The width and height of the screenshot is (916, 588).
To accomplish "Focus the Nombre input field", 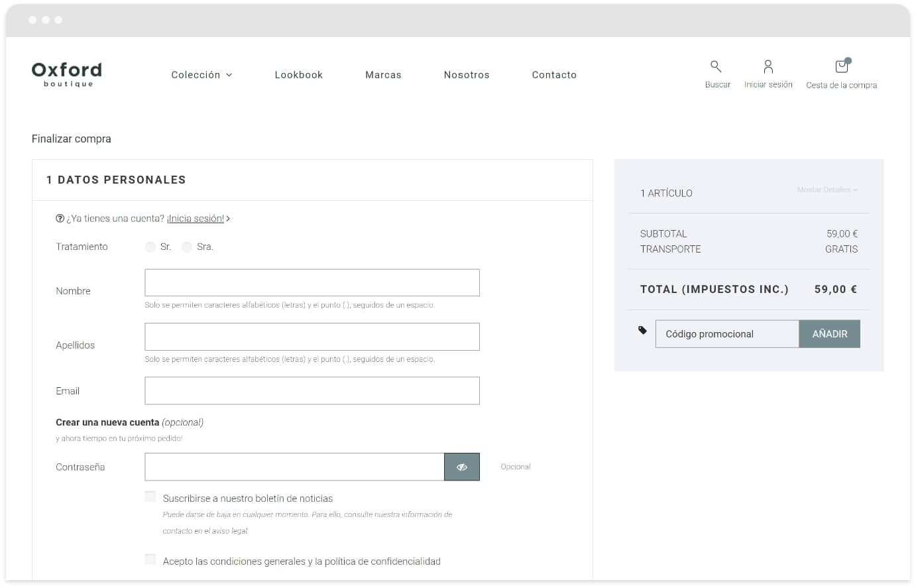I will click(312, 282).
